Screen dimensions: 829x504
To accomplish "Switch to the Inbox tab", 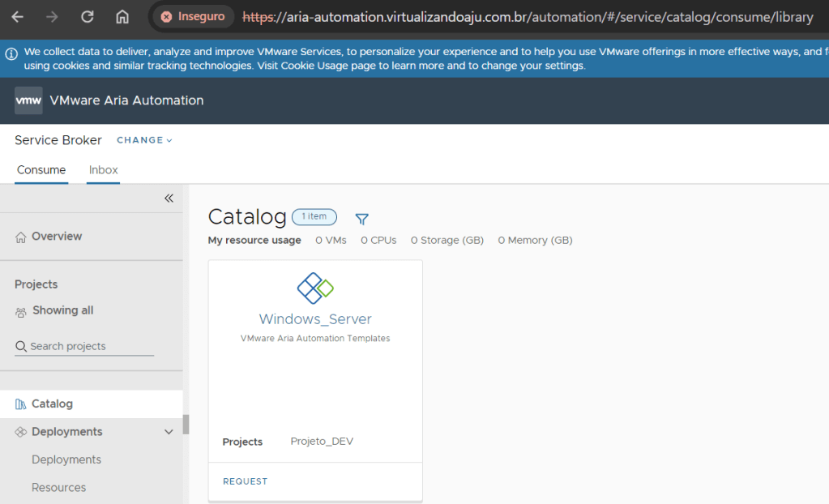I will pos(103,170).
